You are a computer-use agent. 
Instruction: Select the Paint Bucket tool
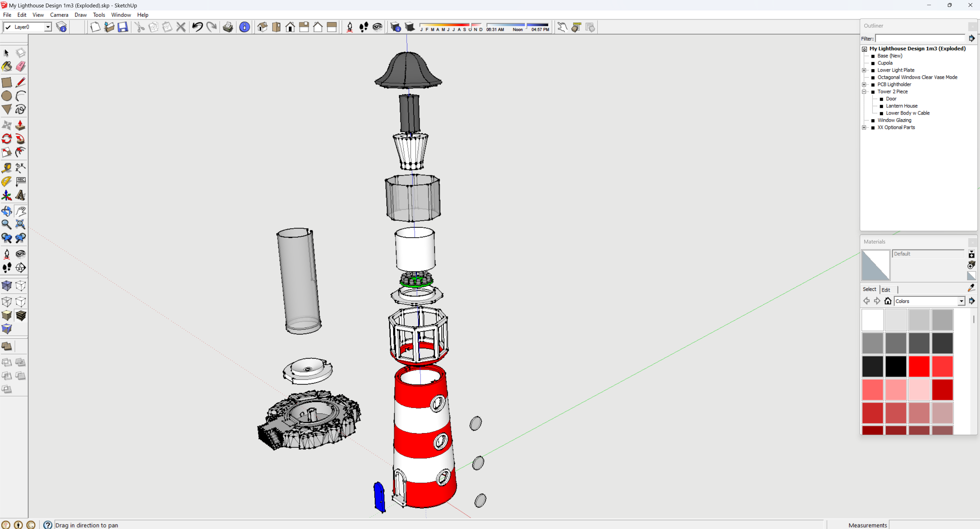click(6, 67)
